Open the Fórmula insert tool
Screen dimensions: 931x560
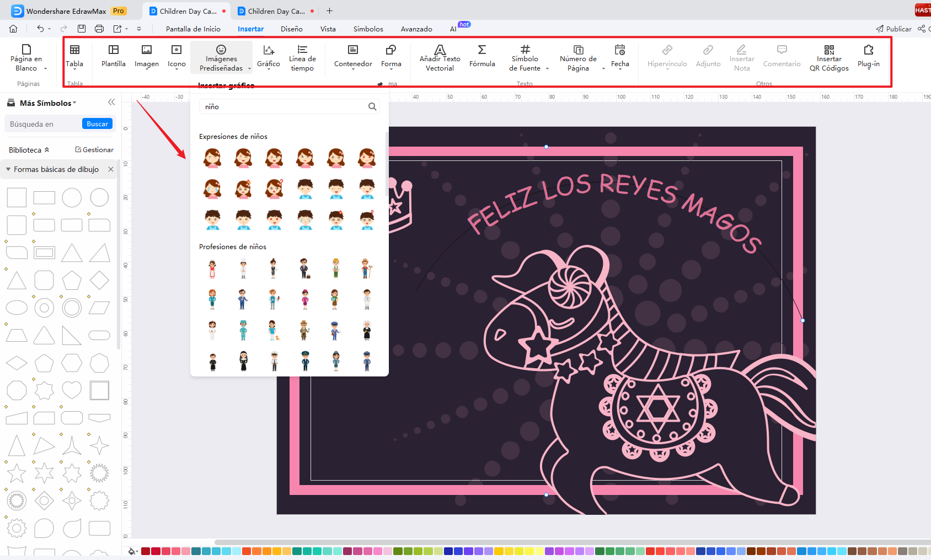(482, 57)
